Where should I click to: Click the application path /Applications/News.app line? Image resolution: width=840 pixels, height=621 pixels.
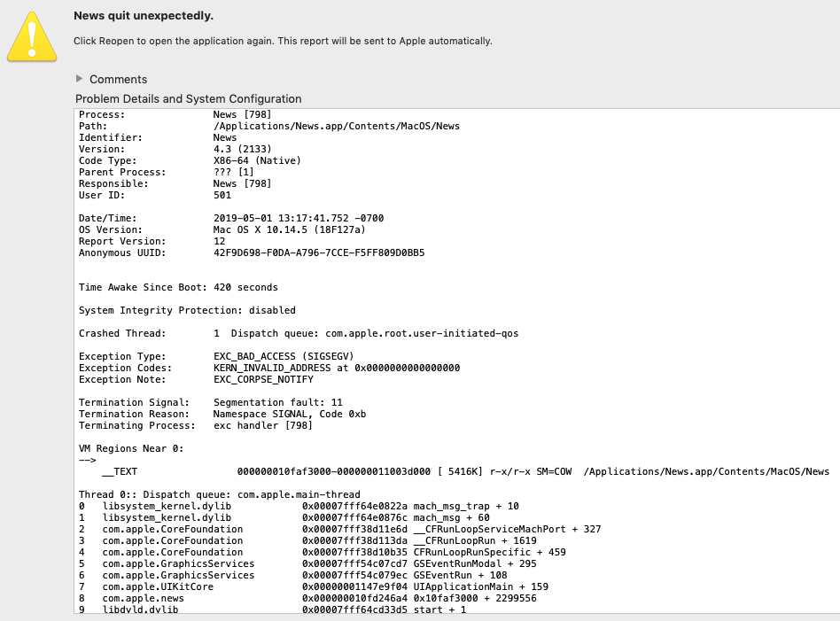tap(336, 126)
